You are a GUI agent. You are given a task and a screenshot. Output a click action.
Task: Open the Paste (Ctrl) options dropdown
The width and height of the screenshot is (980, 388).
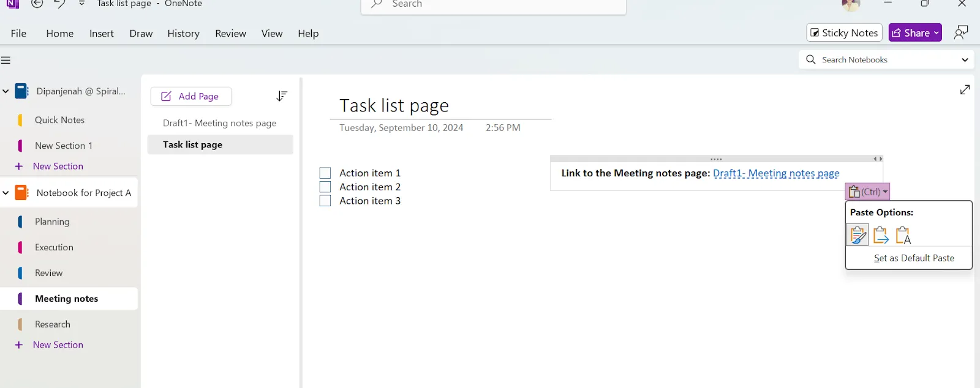tap(868, 192)
